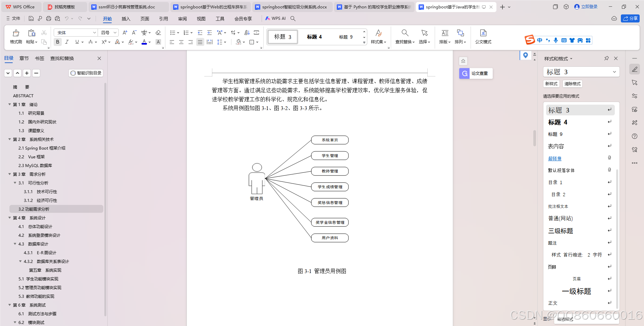
Task: Align text left
Action: (172, 42)
